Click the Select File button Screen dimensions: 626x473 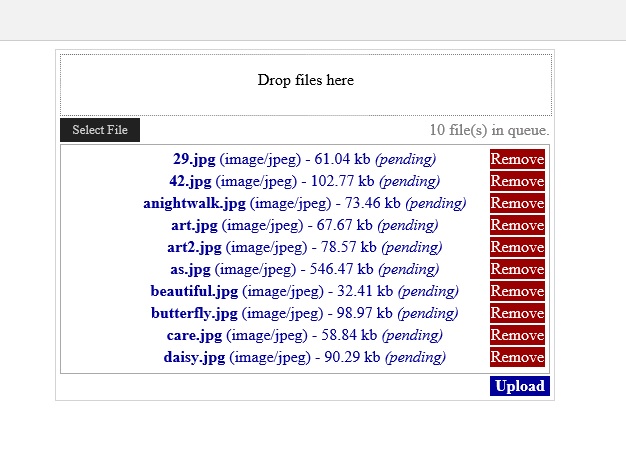(100, 130)
